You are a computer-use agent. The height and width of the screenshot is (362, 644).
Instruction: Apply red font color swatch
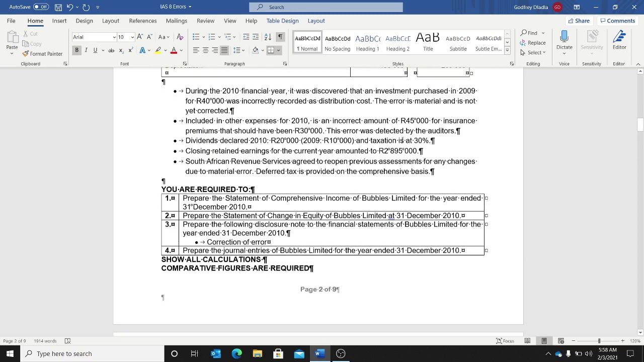[174, 50]
